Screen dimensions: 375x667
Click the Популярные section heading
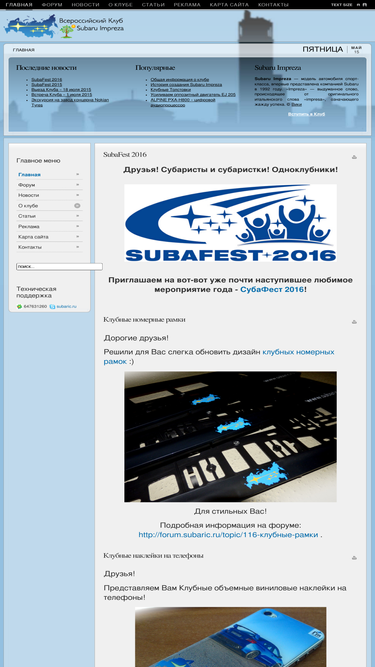(x=155, y=68)
